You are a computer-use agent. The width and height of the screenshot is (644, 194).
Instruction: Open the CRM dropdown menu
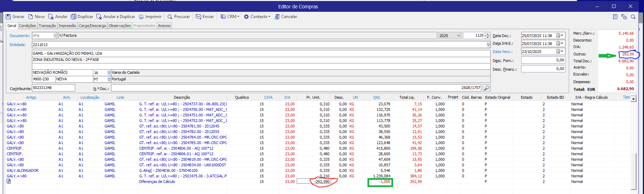tap(230, 17)
